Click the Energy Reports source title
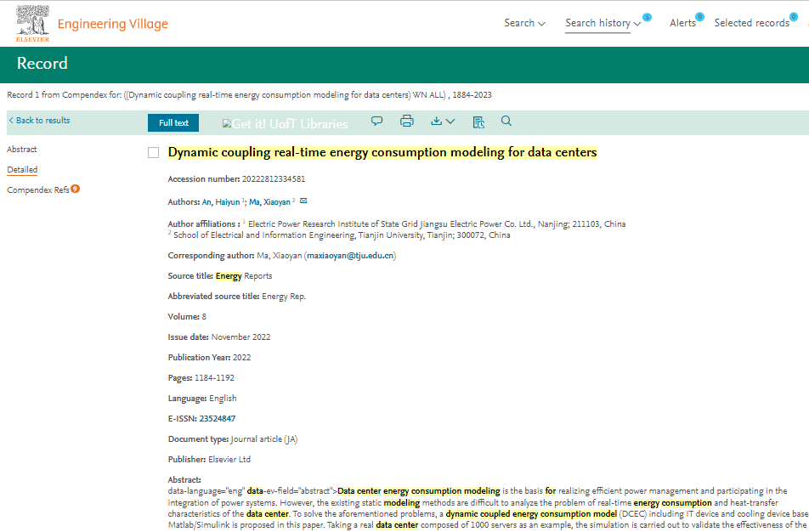Image resolution: width=809 pixels, height=532 pixels. tap(244, 276)
